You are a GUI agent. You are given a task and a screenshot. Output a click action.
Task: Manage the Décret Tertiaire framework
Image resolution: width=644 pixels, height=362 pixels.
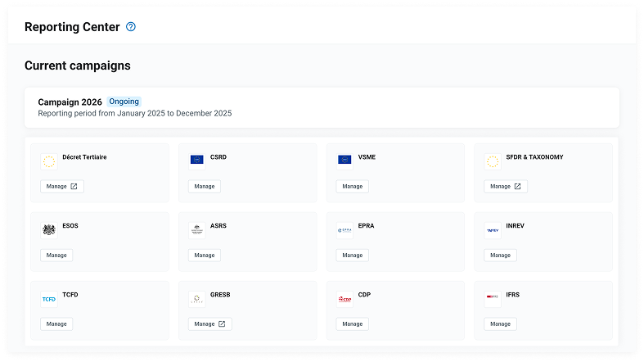[x=62, y=186]
